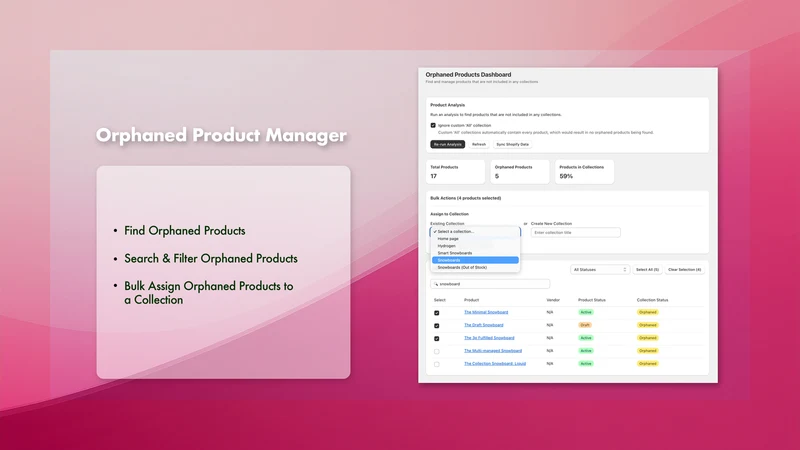
Task: Click the Bulk Actions (4 products selected) heading
Action: pyautogui.click(x=465, y=198)
